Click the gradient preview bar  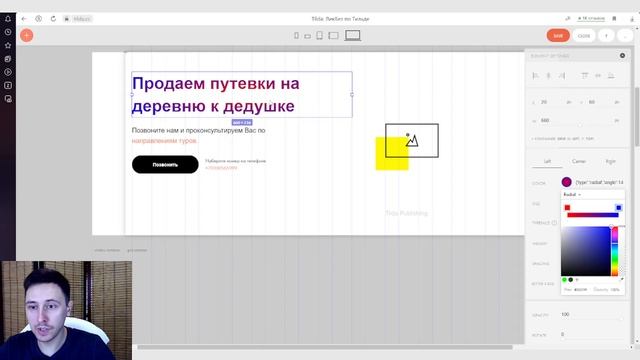pos(593,215)
